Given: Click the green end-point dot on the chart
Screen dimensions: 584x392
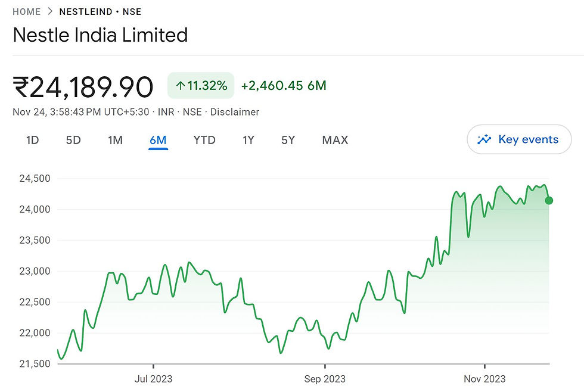Looking at the screenshot, I should click(549, 200).
